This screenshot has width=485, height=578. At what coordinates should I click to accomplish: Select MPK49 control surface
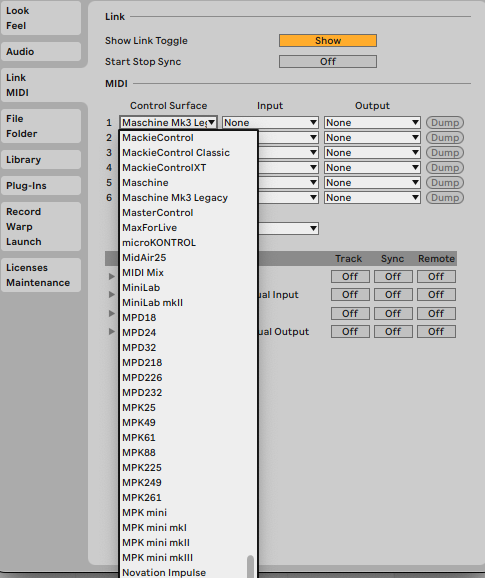pyautogui.click(x=188, y=423)
